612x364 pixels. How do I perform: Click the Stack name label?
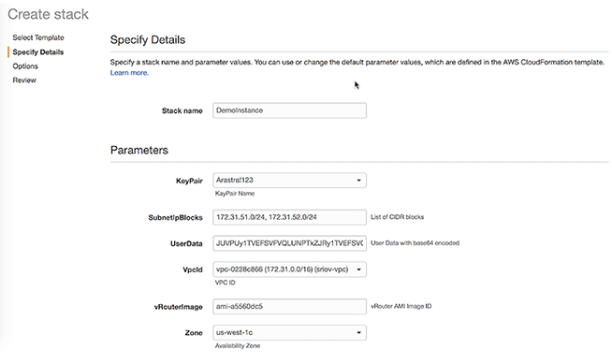tap(182, 110)
